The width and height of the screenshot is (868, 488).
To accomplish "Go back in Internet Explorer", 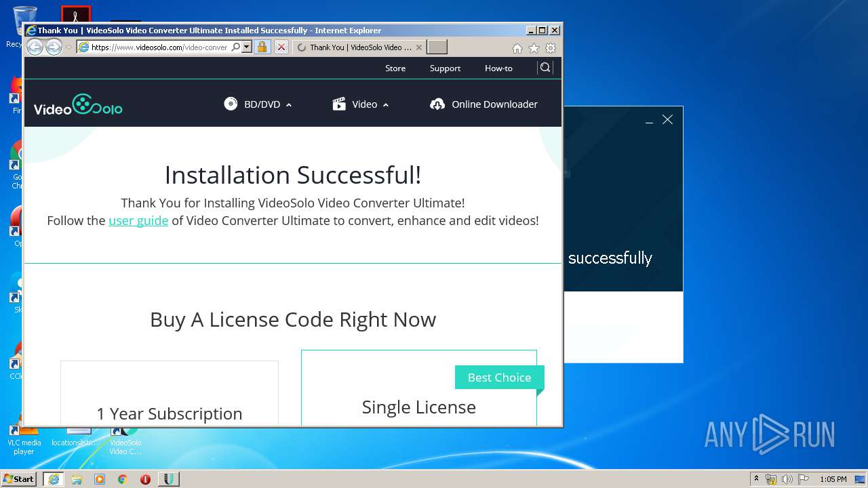I will tap(35, 47).
